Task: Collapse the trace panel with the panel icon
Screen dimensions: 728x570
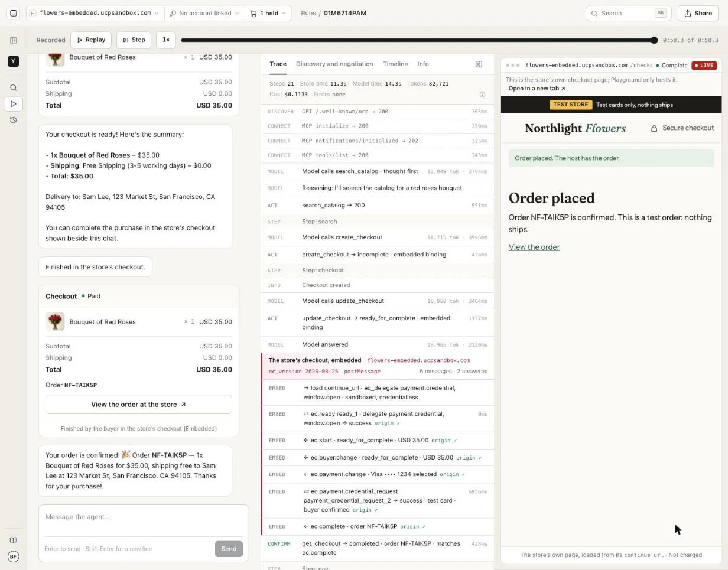Action: [479, 64]
